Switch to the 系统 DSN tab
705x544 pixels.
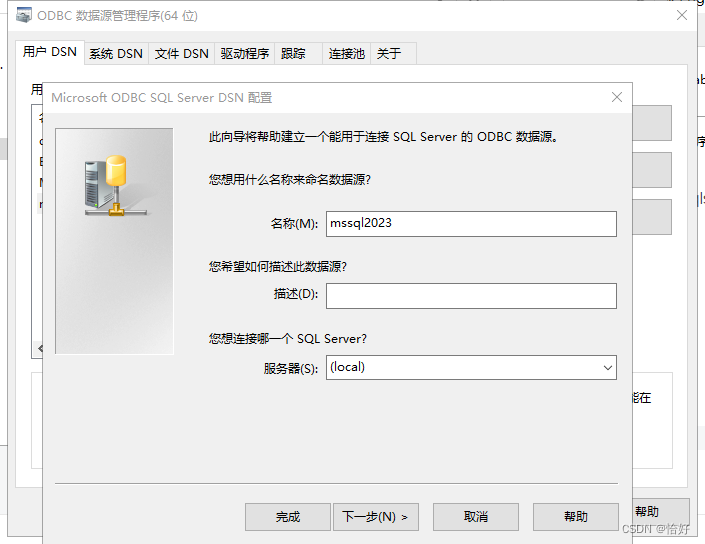116,54
